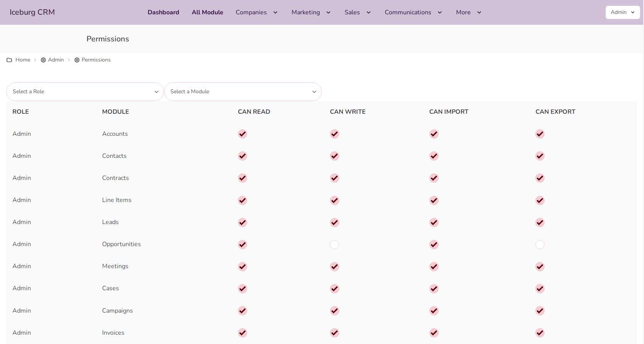Viewport: 644px width, 344px height.
Task: Click the CAN IMPORT column header
Action: coord(449,111)
